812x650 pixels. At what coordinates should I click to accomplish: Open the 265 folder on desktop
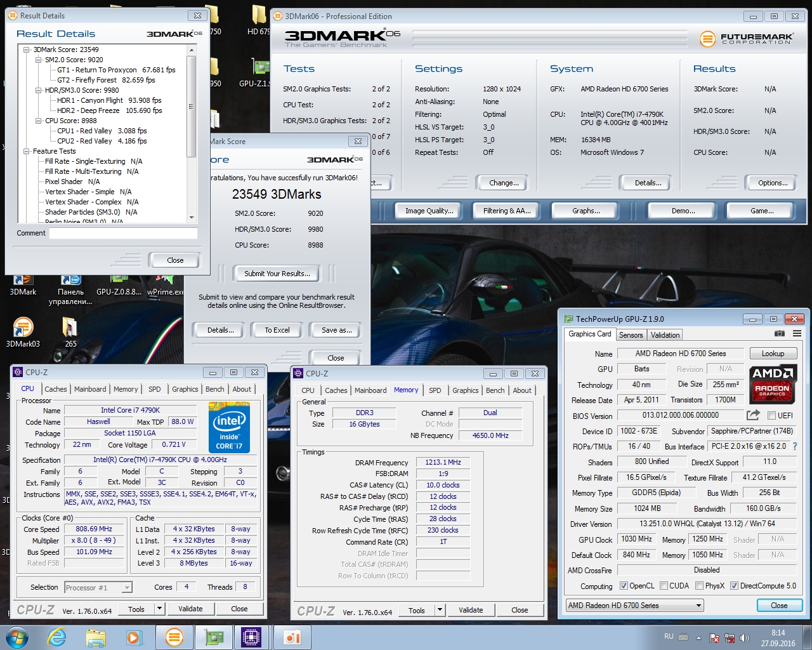70,333
